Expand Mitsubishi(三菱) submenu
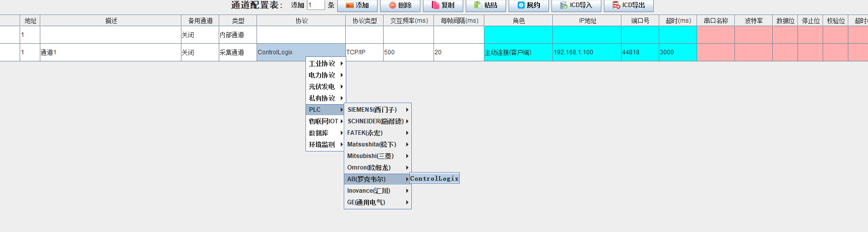The width and height of the screenshot is (868, 232). point(378,156)
